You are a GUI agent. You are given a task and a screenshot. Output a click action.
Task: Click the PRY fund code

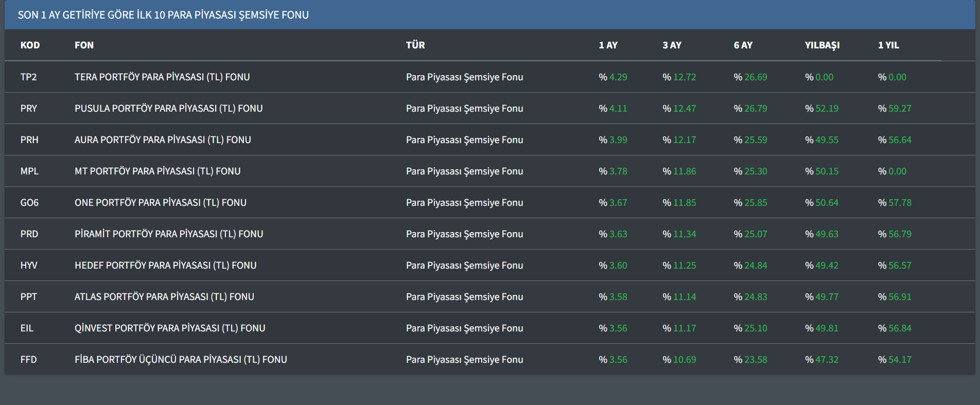pyautogui.click(x=28, y=109)
